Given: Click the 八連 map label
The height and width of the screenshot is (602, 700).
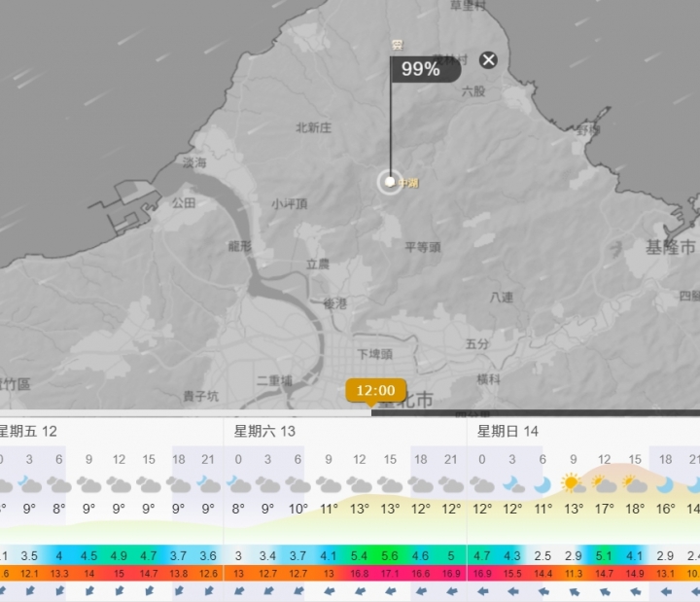Looking at the screenshot, I should [502, 297].
